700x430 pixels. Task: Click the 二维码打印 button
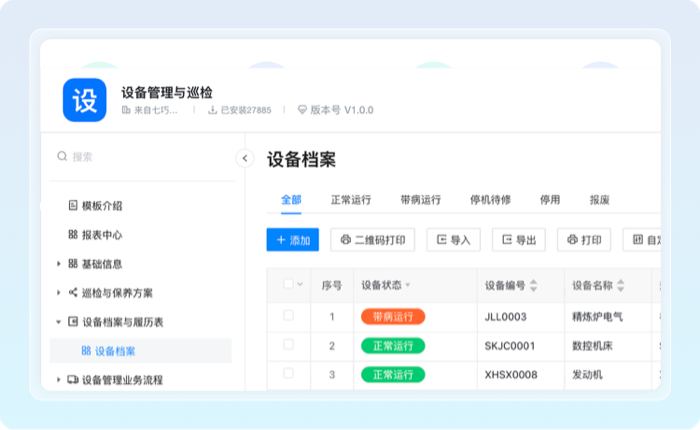click(373, 240)
